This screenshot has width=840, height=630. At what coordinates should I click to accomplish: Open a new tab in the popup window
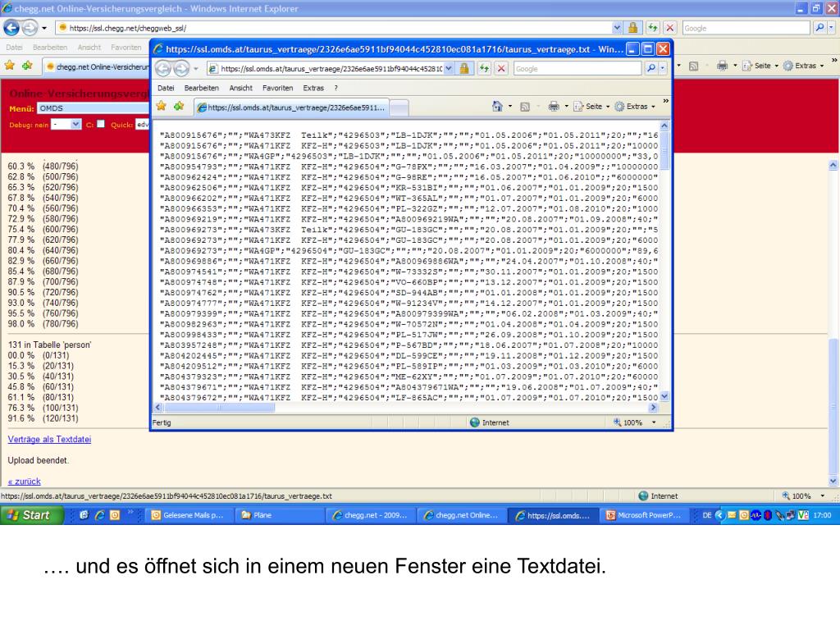point(399,108)
